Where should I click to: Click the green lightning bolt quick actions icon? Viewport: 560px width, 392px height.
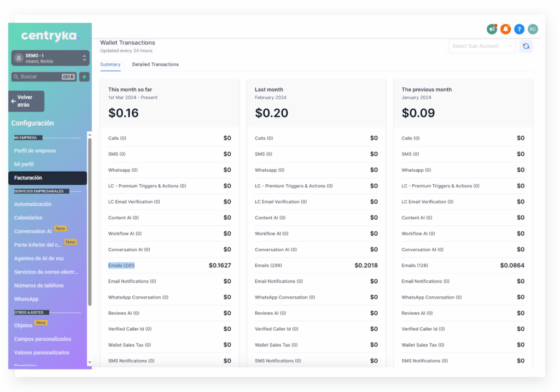tap(84, 77)
